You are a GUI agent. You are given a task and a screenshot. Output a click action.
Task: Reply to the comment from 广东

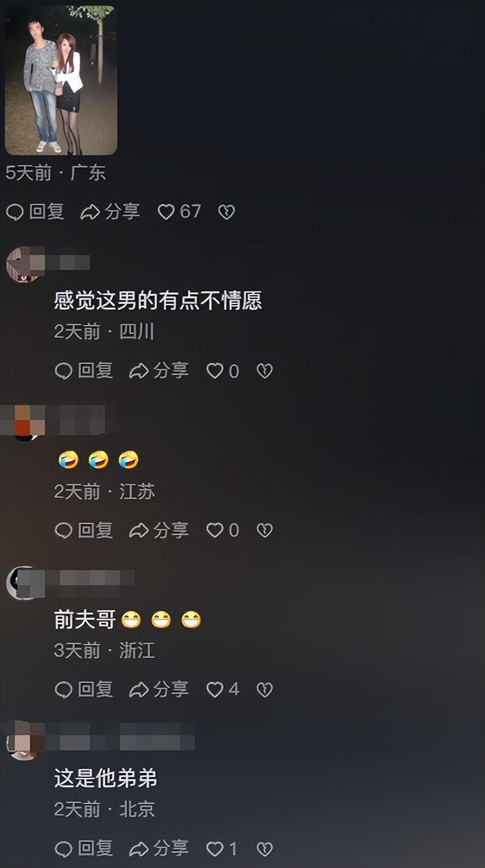[x=35, y=212]
